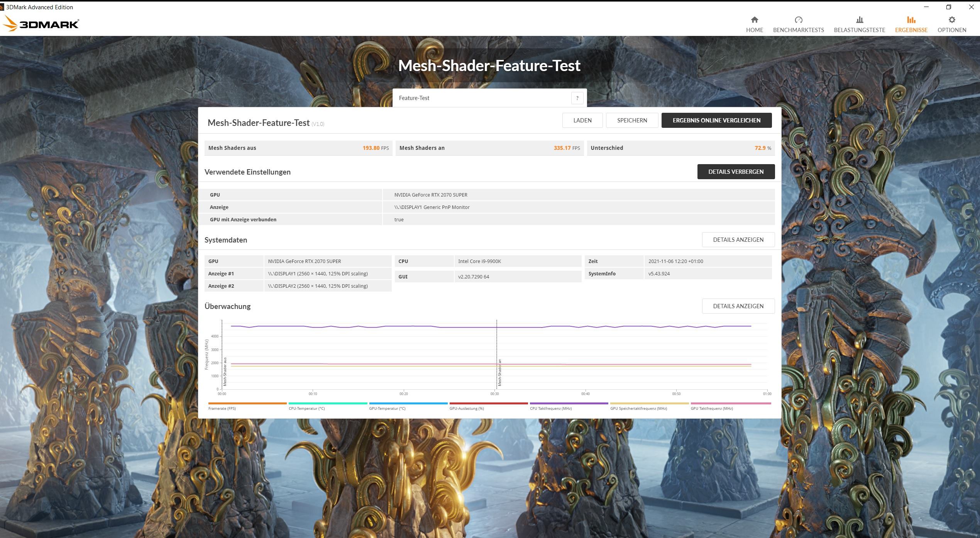This screenshot has height=538, width=980.
Task: Toggle the CPU Taktfrequenz purple legend
Action: tap(569, 406)
